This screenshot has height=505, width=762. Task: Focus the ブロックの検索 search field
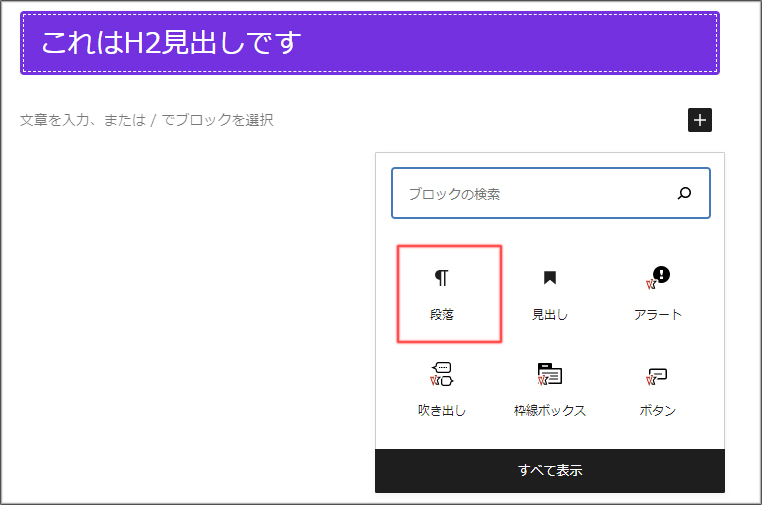530,194
